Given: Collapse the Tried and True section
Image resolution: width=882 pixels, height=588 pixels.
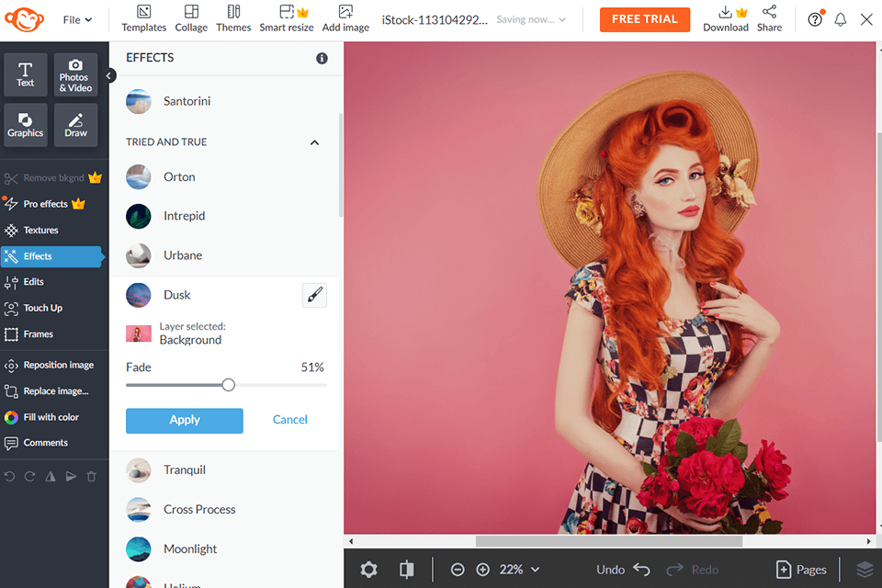Looking at the screenshot, I should tap(314, 142).
